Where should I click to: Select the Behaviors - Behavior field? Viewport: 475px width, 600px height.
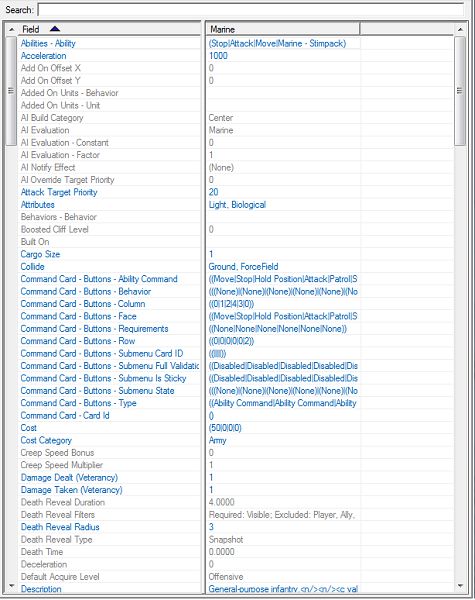[109, 217]
